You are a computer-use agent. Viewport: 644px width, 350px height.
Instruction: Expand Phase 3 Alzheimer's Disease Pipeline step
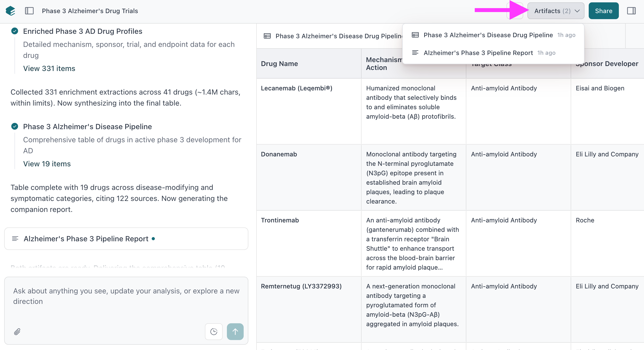tap(87, 127)
